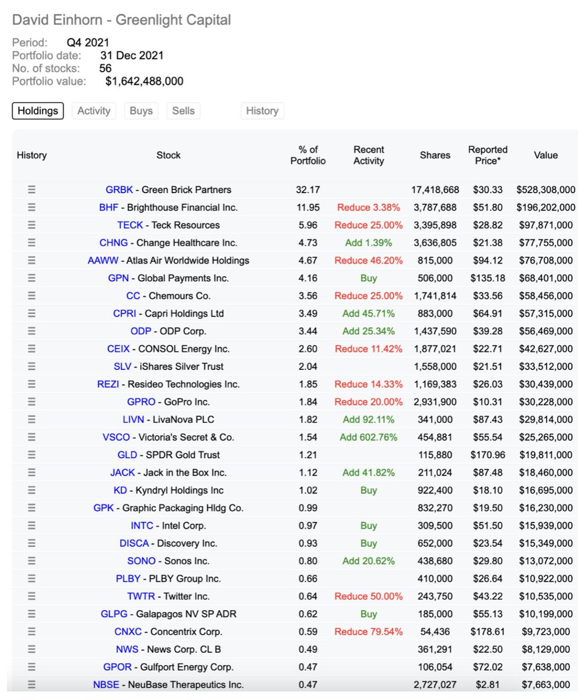Open history icon for CONSOL Energy row
The height and width of the screenshot is (700, 588).
32,349
